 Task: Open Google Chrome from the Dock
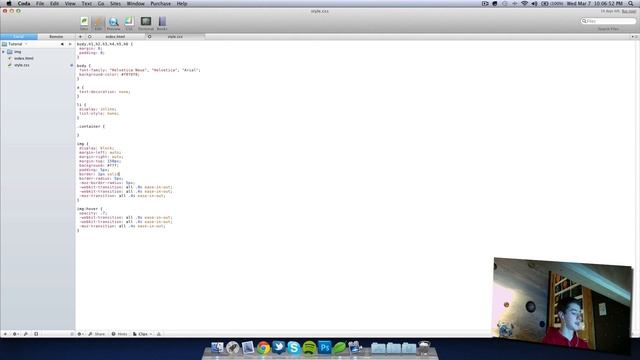(x=263, y=348)
